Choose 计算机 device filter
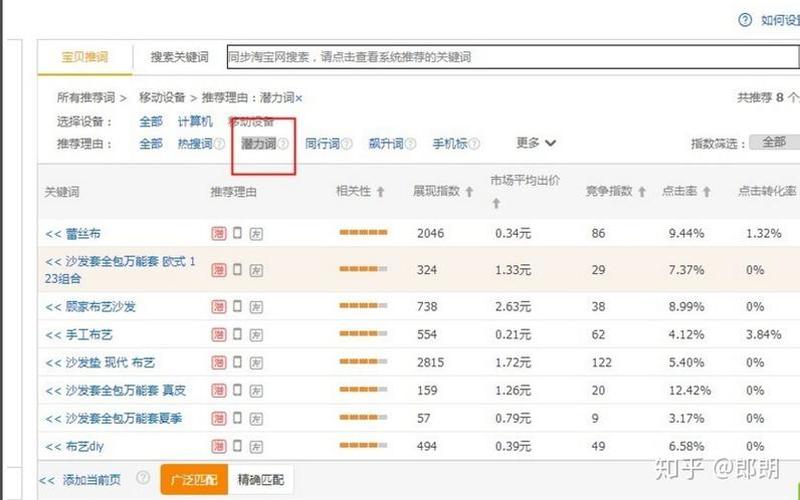Image resolution: width=800 pixels, height=500 pixels. 195,121
